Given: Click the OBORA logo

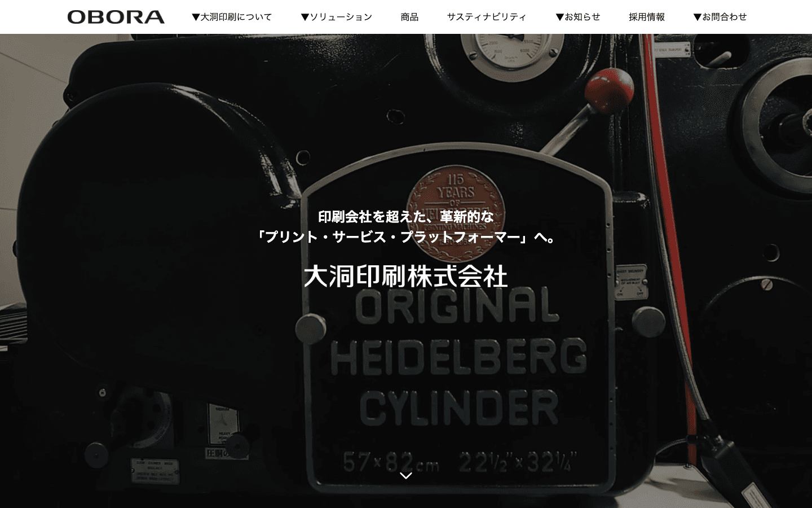Looking at the screenshot, I should [116, 17].
